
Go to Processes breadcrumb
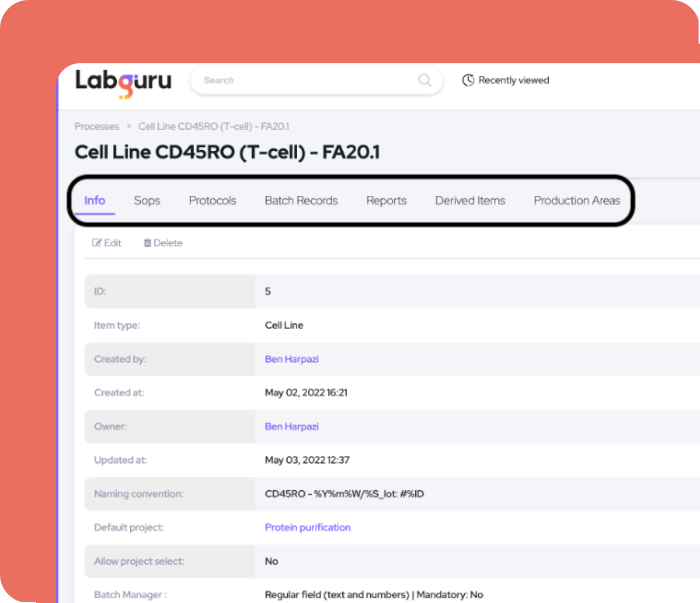point(97,126)
